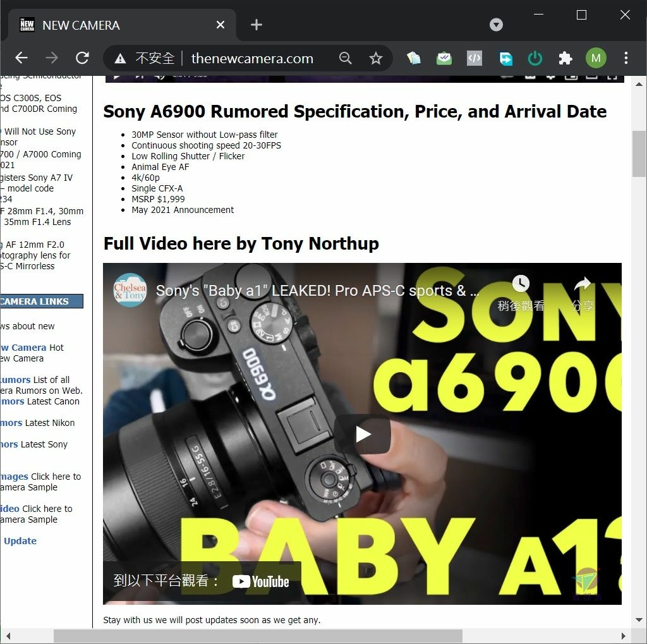Click the Animal Eye AF bullet text
Image resolution: width=647 pixels, height=644 pixels.
click(x=160, y=167)
